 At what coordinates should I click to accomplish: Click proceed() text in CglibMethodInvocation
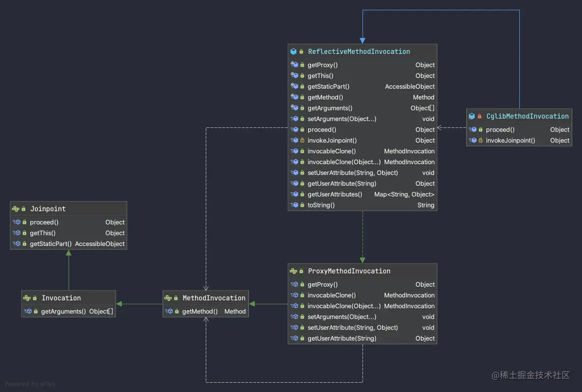[500, 129]
